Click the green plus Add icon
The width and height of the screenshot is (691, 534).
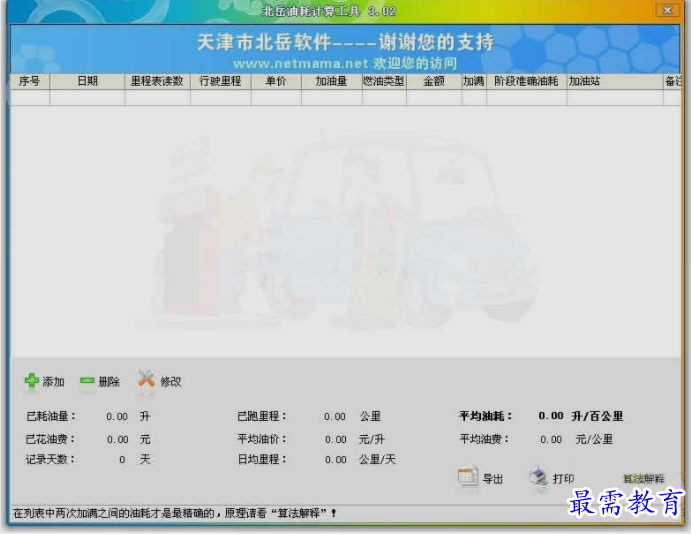[31, 381]
